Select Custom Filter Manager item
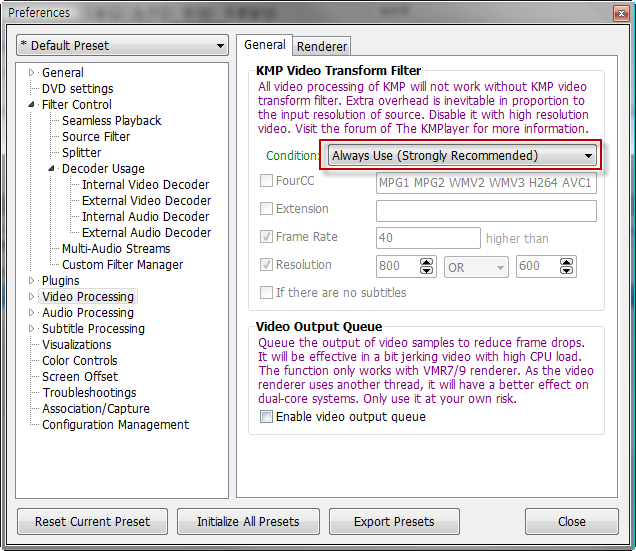The height and width of the screenshot is (551, 636). pos(122,265)
